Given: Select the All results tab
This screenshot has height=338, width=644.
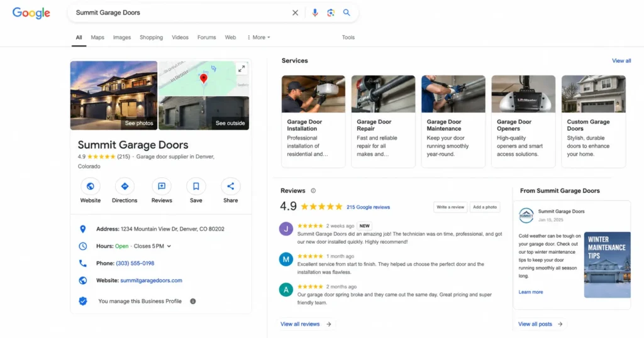Looking at the screenshot, I should pyautogui.click(x=79, y=37).
